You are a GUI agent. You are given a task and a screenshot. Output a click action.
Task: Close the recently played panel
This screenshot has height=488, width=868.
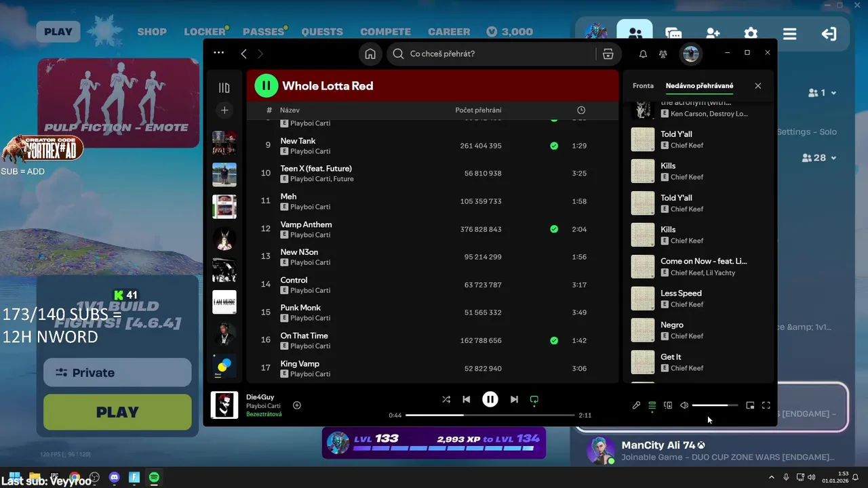pos(758,86)
